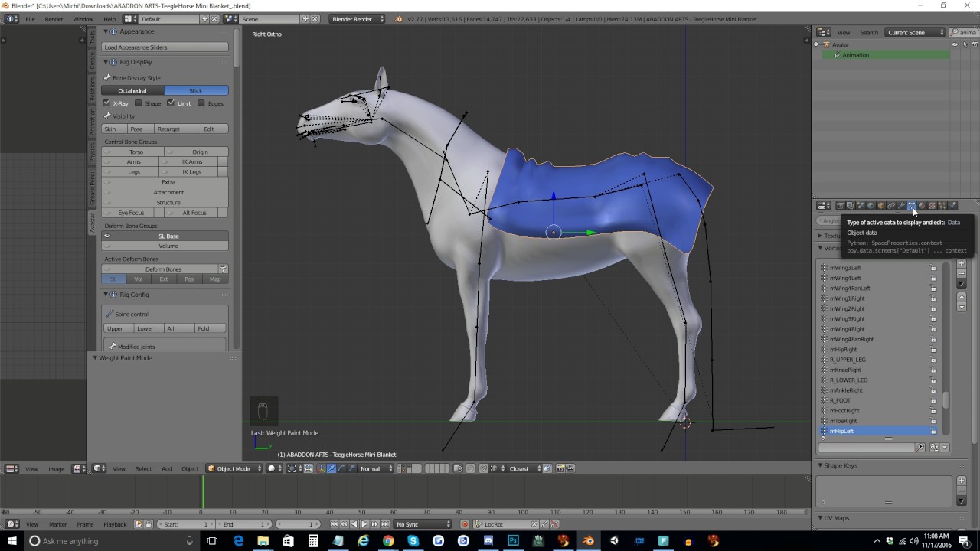This screenshot has height=551, width=980.
Task: Open the Object cube properties icon
Action: click(880, 205)
